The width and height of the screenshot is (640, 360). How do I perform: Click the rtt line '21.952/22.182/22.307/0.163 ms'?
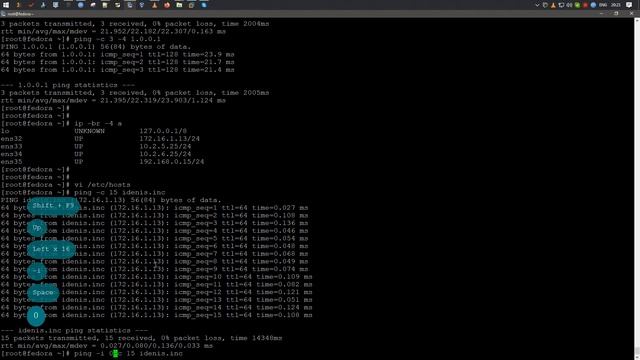tap(113, 31)
